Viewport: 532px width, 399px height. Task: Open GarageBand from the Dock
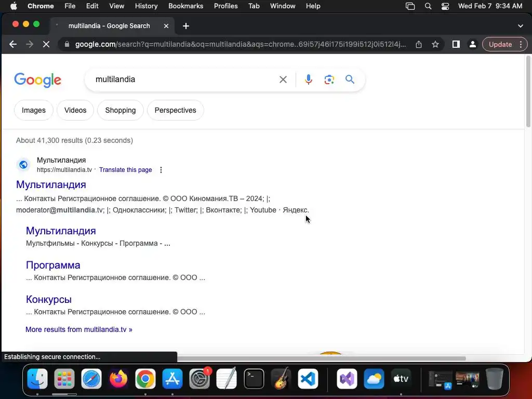pyautogui.click(x=281, y=379)
